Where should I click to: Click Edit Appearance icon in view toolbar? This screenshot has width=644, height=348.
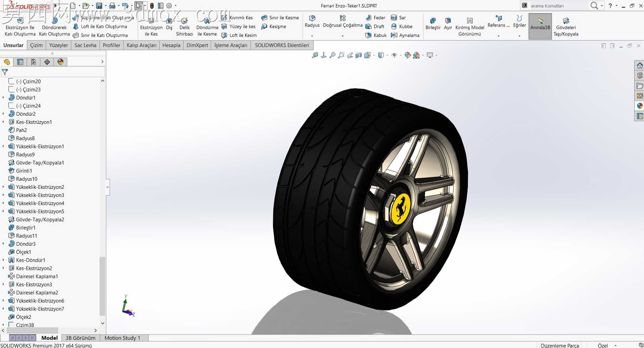408,55
